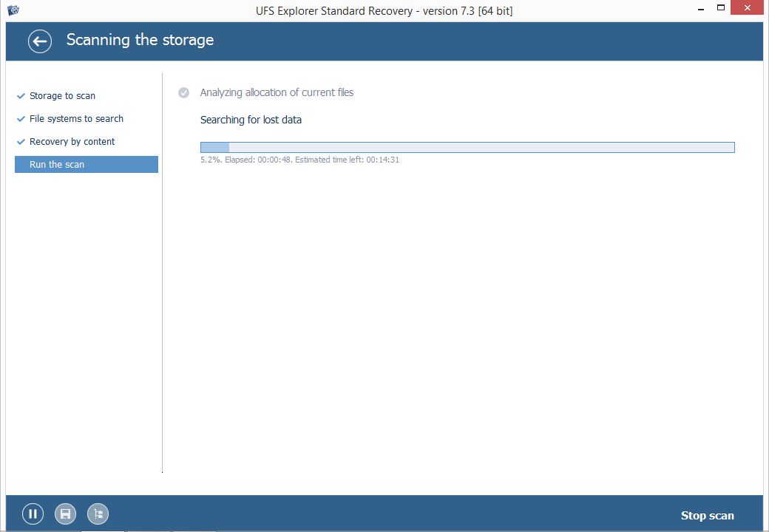Click the Searching for lost data label
This screenshot has height=532, width=769.
[x=250, y=120]
